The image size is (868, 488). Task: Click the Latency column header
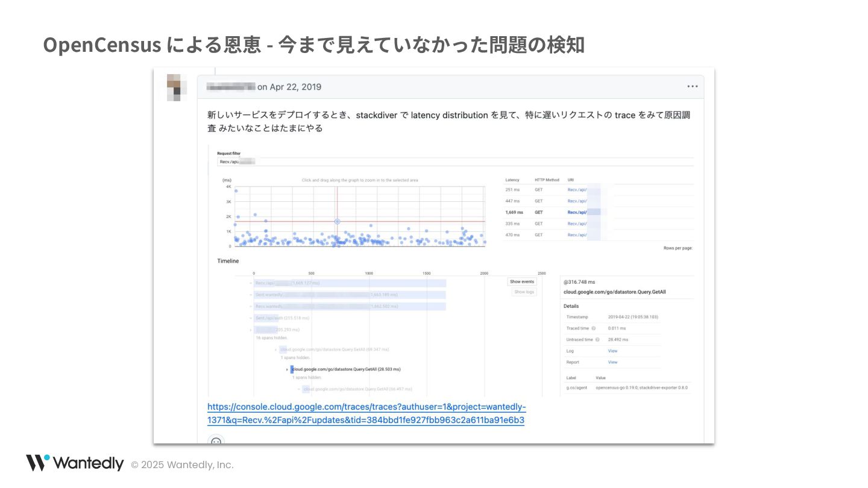pyautogui.click(x=512, y=180)
